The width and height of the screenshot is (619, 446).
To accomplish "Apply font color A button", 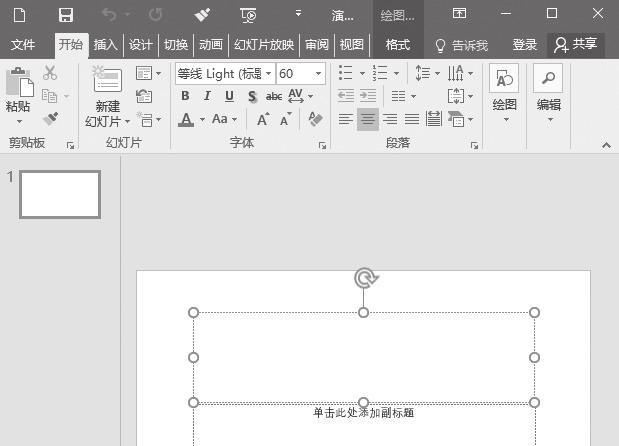I will 186,119.
